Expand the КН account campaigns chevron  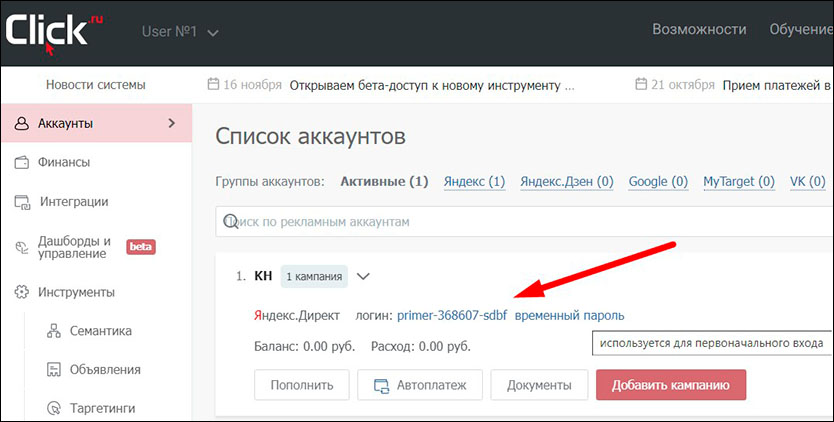pos(363,276)
